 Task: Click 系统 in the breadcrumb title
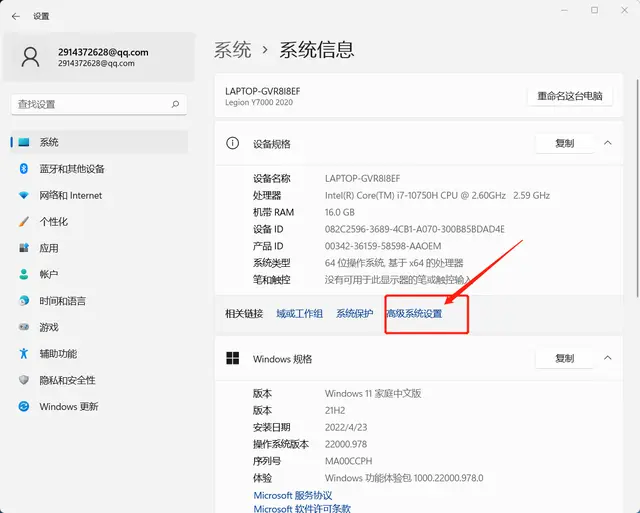tap(233, 50)
